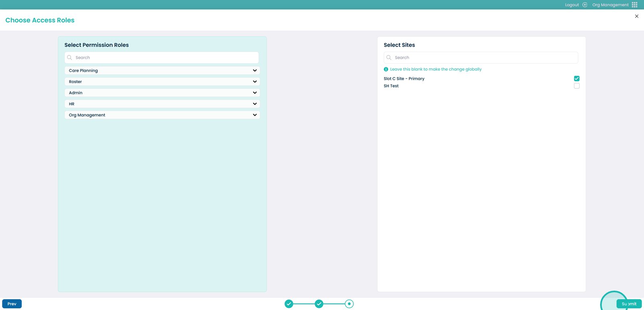Submit the access roles form
The image size is (644, 310).
629,304
